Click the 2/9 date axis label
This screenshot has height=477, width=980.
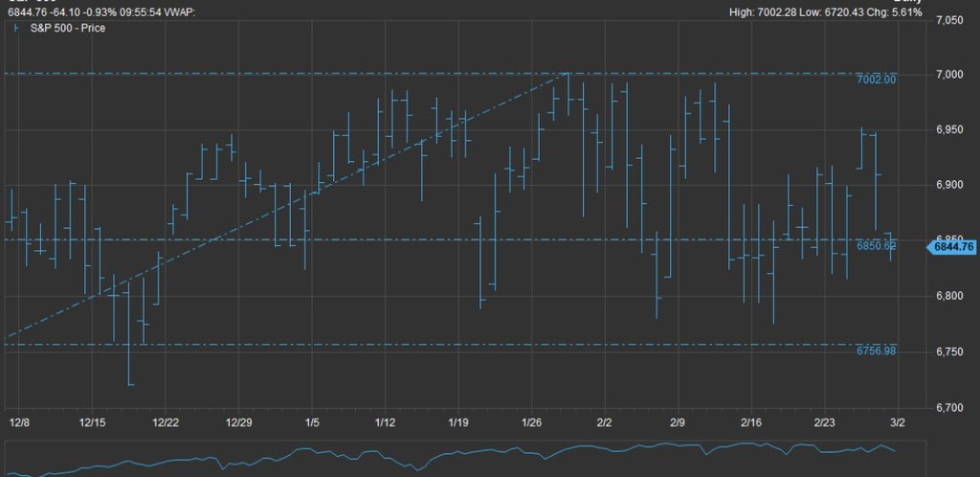point(678,422)
